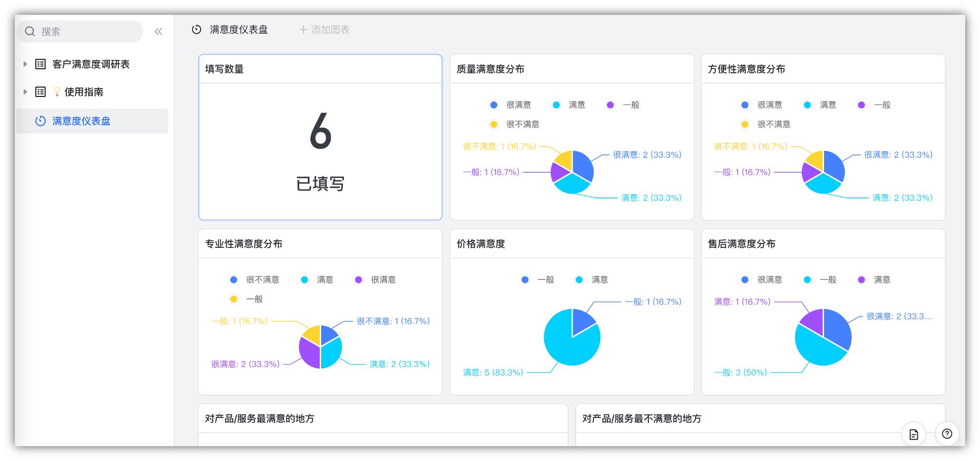This screenshot has height=461, width=980.
Task: Click the yellow color dot next to 很不满意 legend
Action: (x=493, y=125)
